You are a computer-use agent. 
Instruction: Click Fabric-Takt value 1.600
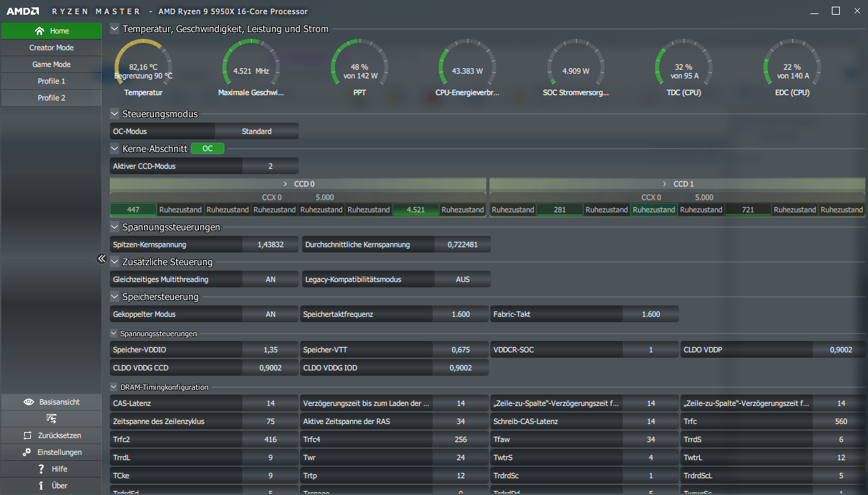pyautogui.click(x=651, y=314)
